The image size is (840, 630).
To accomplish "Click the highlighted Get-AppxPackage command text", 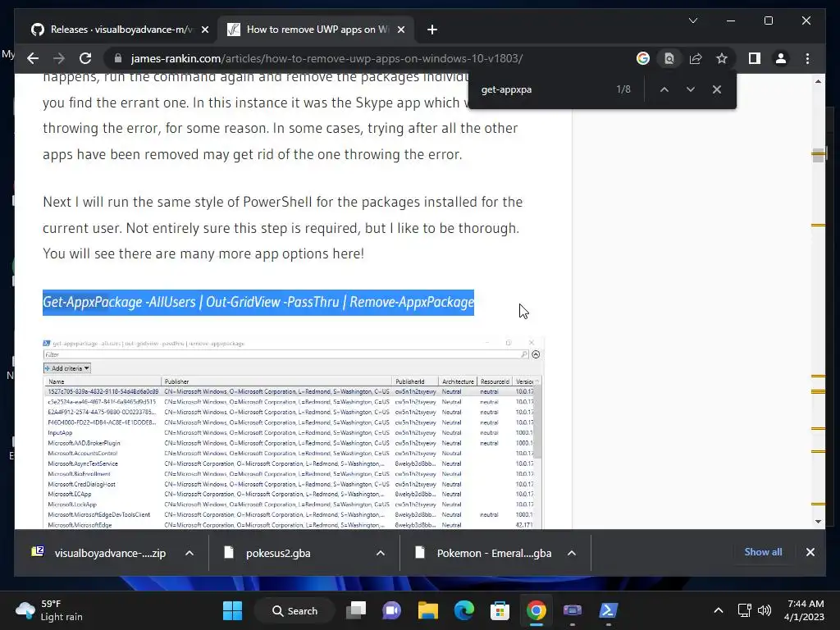I will tap(258, 302).
